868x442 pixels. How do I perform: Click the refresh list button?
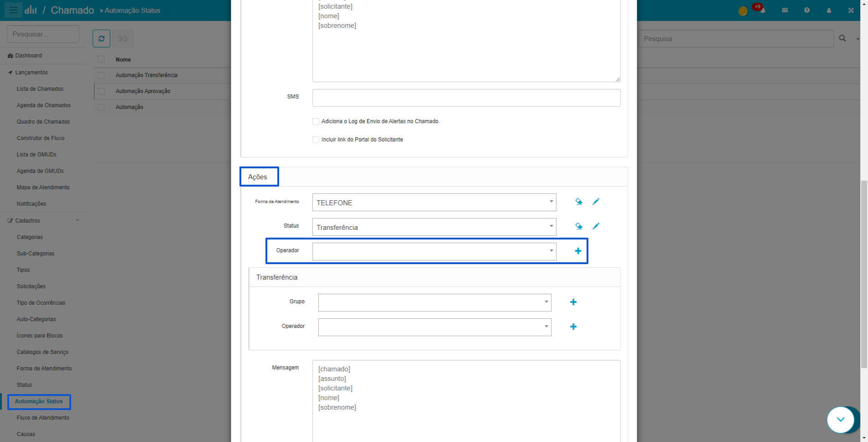[x=101, y=39]
